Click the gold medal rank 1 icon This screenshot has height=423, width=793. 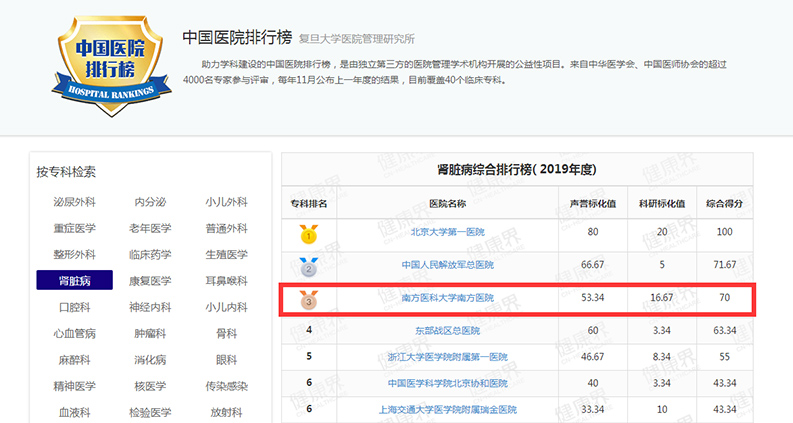click(309, 234)
